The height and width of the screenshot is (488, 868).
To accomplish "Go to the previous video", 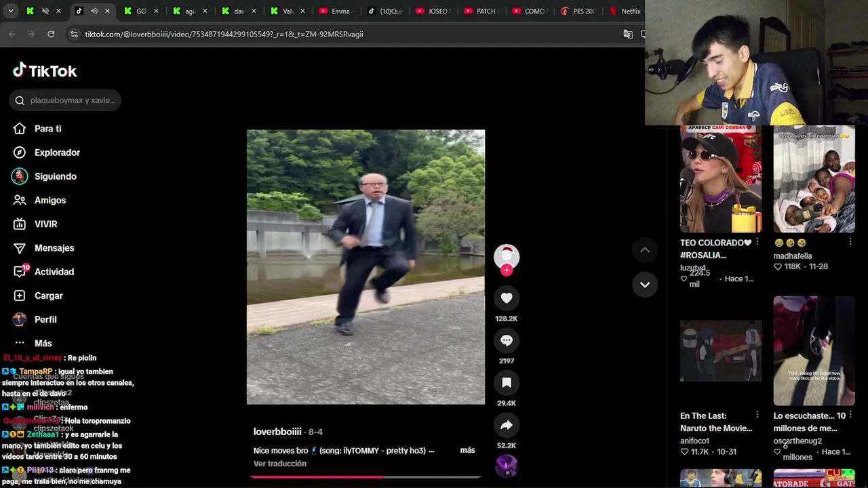I will tap(645, 250).
